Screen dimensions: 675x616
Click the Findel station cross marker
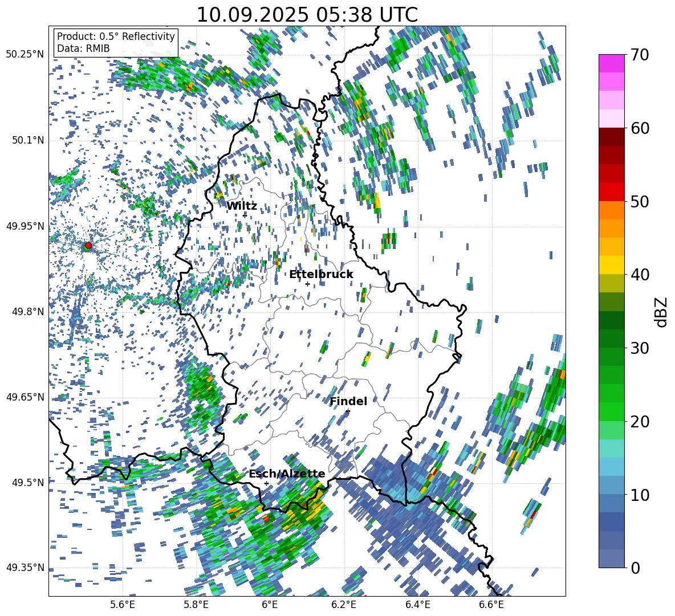[348, 411]
